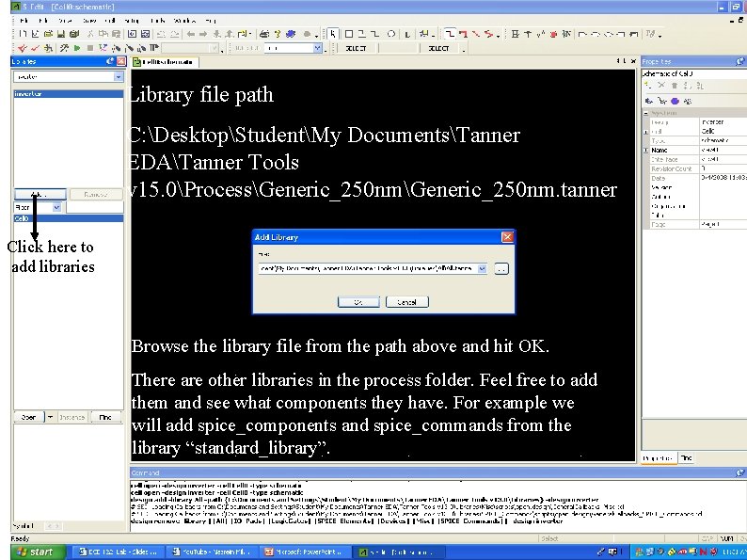Open the white dropdown in the second toolbar row

(x=317, y=48)
